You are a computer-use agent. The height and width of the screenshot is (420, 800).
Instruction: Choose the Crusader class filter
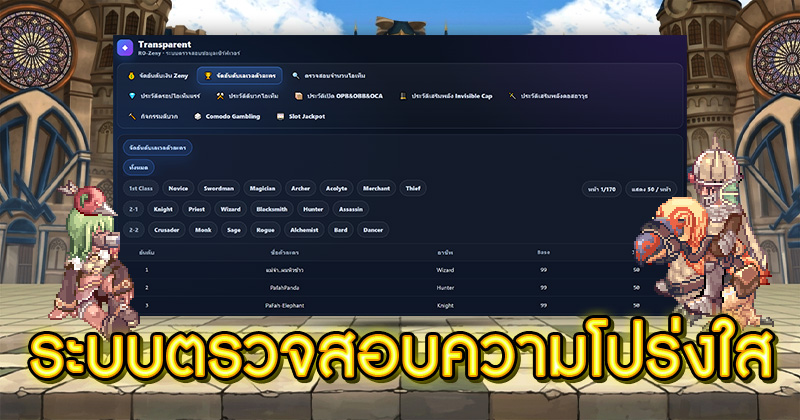click(167, 230)
